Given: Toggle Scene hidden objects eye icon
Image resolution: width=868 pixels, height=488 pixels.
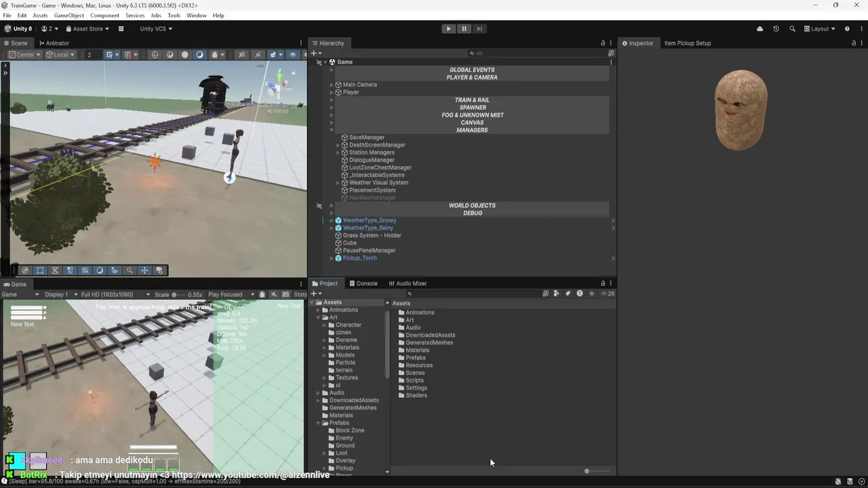Looking at the screenshot, I should click(293, 54).
